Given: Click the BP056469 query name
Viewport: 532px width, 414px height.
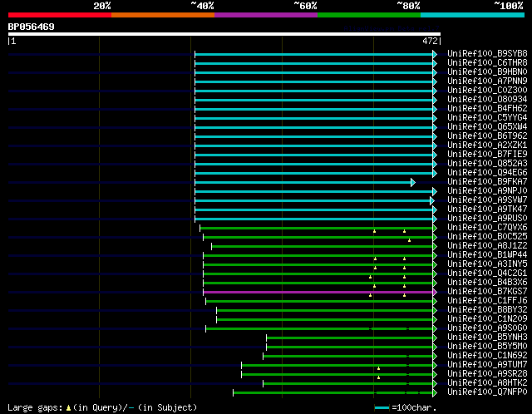Looking at the screenshot, I should pyautogui.click(x=32, y=27).
